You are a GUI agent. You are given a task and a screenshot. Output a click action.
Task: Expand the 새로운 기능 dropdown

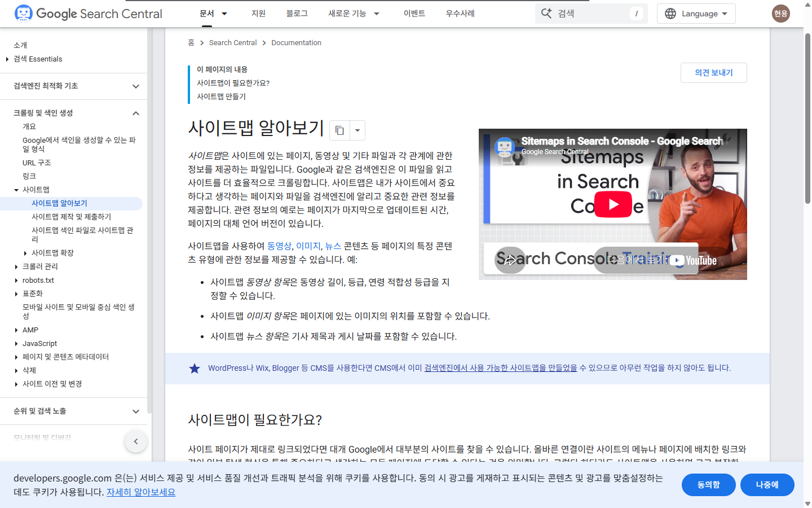click(377, 14)
